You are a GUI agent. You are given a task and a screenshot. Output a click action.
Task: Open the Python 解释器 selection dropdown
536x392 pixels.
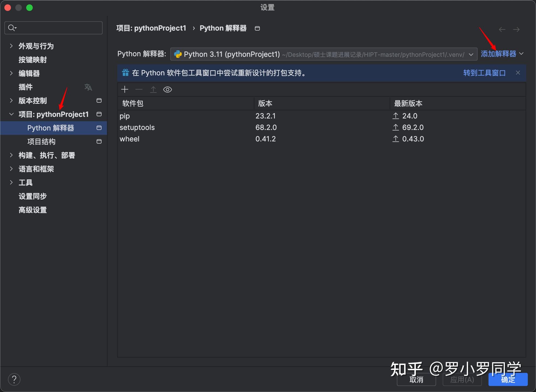471,54
